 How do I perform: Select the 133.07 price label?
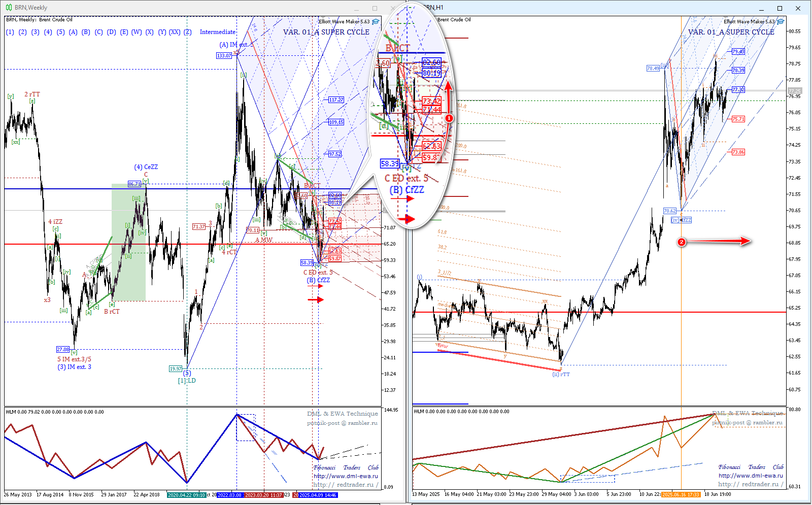tap(224, 56)
